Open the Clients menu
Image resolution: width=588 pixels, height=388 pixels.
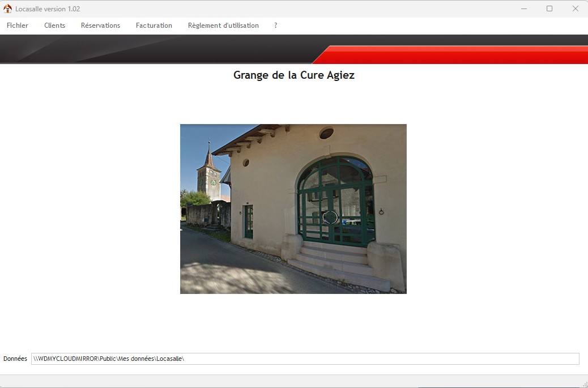point(55,25)
